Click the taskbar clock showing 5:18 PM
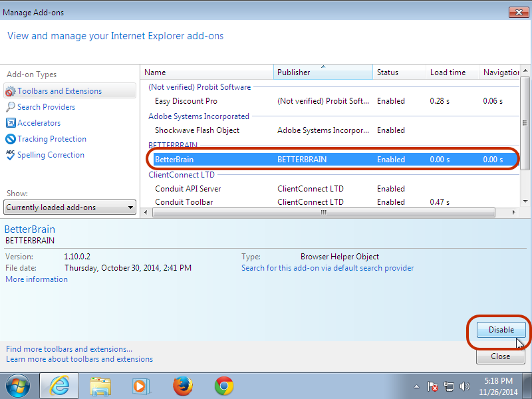 498,386
